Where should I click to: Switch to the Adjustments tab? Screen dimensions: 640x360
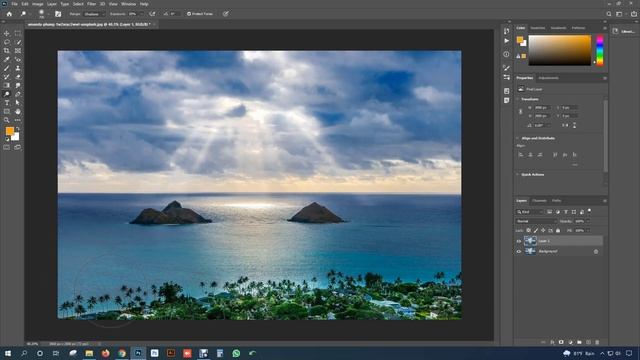(x=549, y=78)
